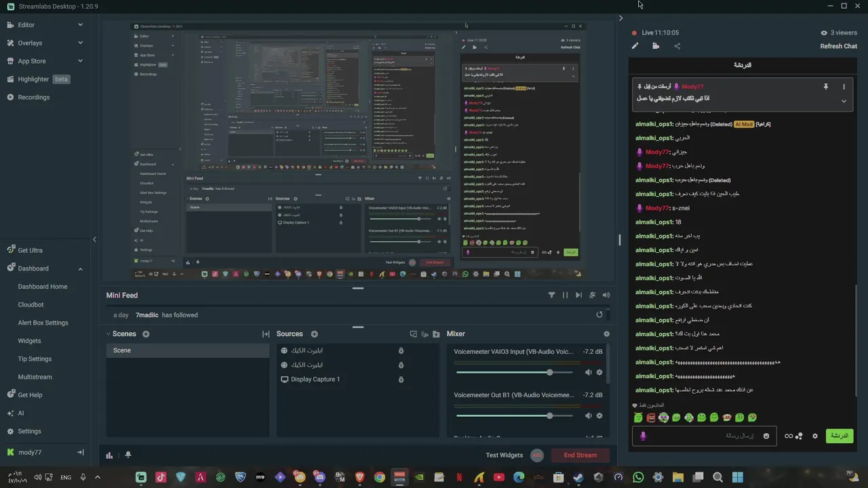This screenshot has height=488, width=868.
Task: Mute Voicemeeter VAIO3 Input audio
Action: click(x=588, y=372)
